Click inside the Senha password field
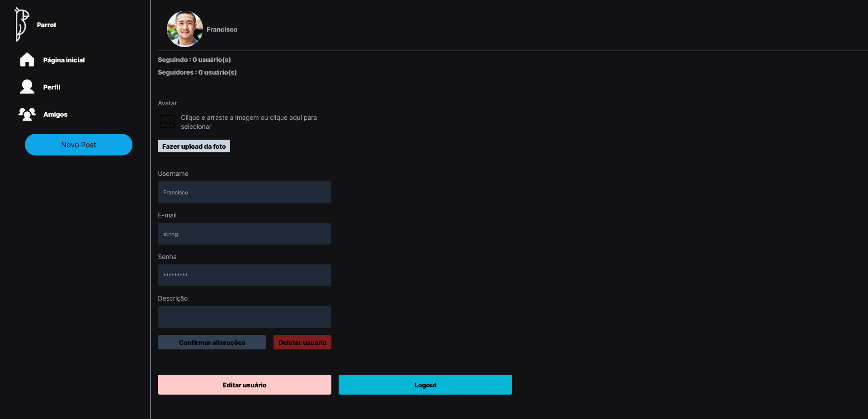The height and width of the screenshot is (419, 868). 244,275
